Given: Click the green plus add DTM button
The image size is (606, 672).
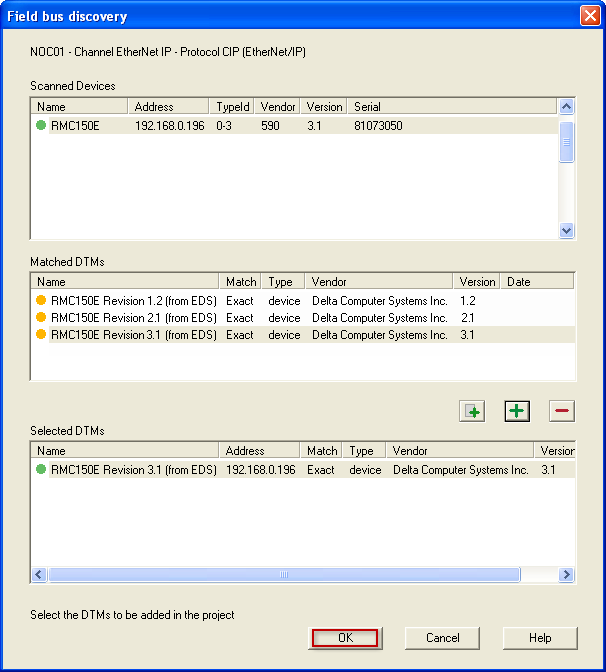Looking at the screenshot, I should pyautogui.click(x=517, y=411).
